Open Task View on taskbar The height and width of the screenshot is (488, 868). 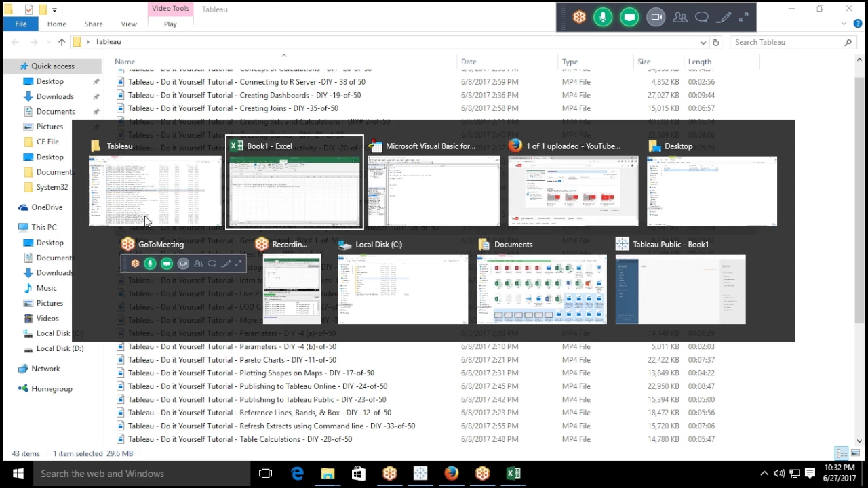(x=266, y=474)
